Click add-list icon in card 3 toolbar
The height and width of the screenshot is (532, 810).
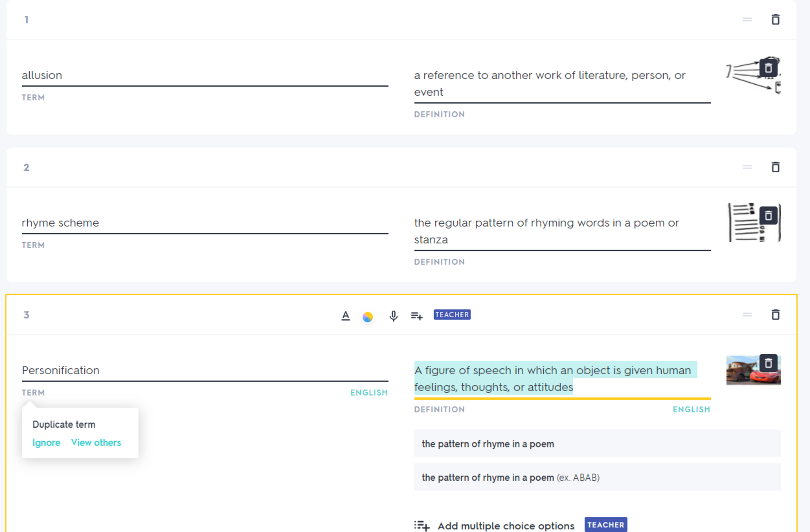[416, 316]
